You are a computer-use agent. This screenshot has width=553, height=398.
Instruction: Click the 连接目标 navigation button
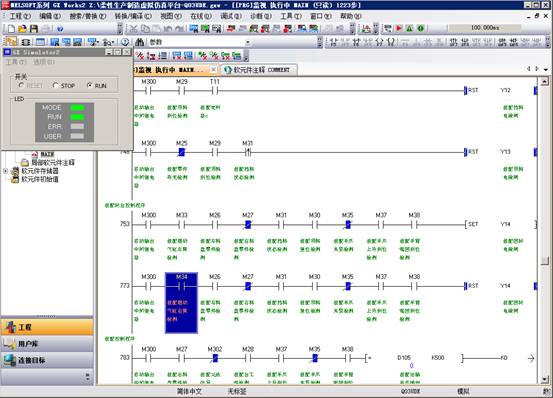[47, 360]
